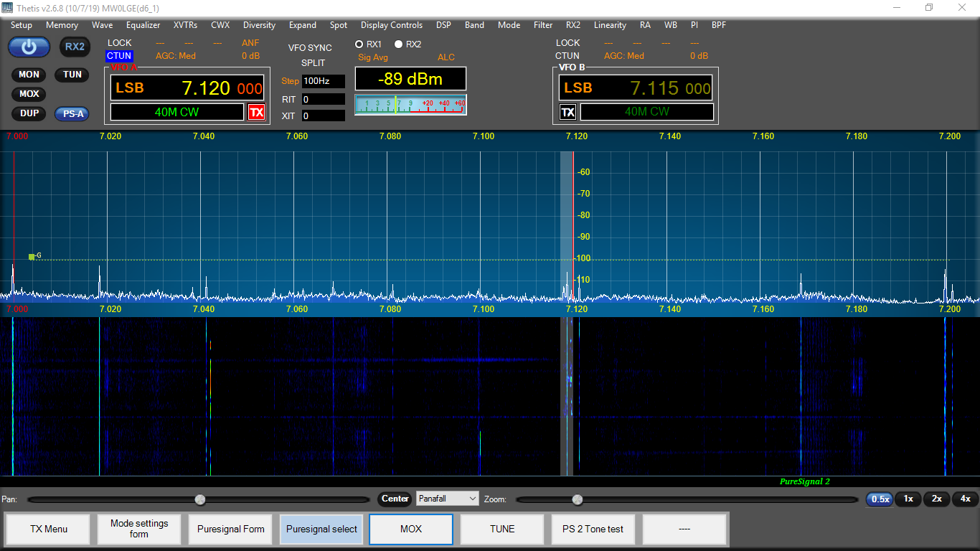980x551 pixels.
Task: Click AGC: Med label for VFO A
Action: click(x=176, y=56)
